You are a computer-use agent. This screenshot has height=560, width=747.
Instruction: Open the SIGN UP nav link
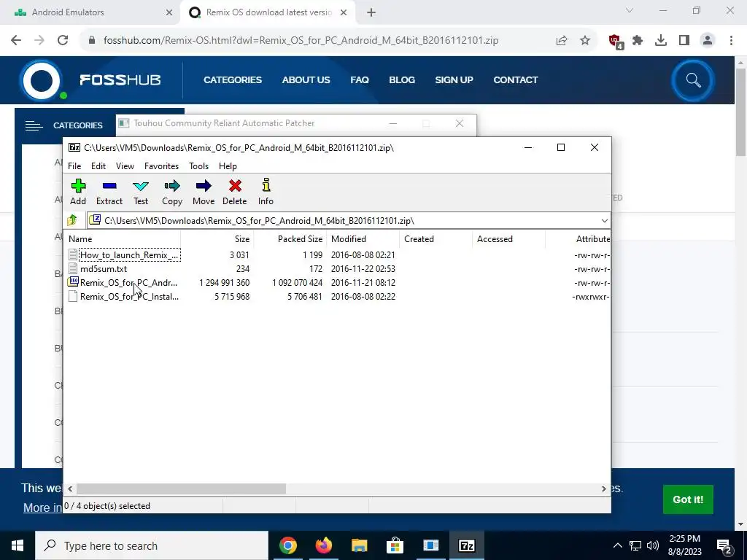coord(454,80)
